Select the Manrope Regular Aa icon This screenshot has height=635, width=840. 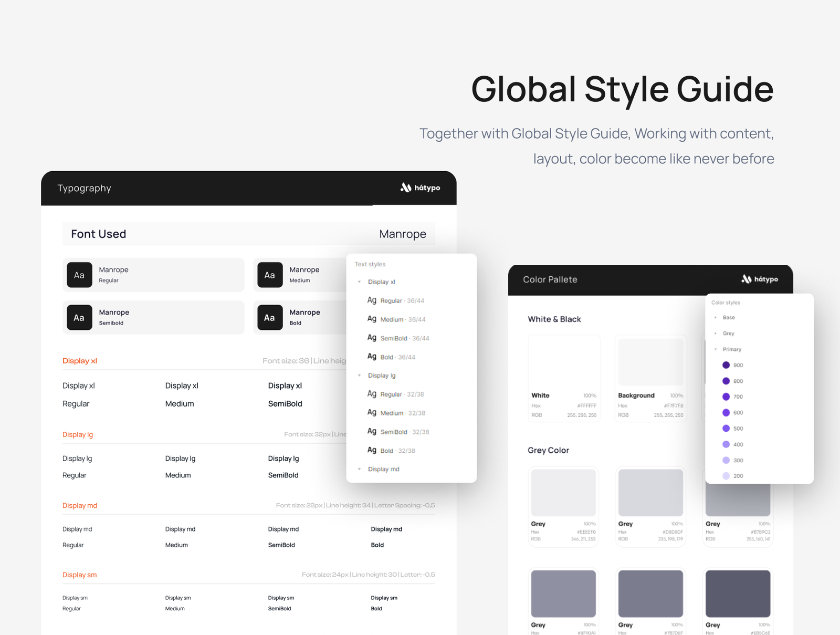[79, 275]
